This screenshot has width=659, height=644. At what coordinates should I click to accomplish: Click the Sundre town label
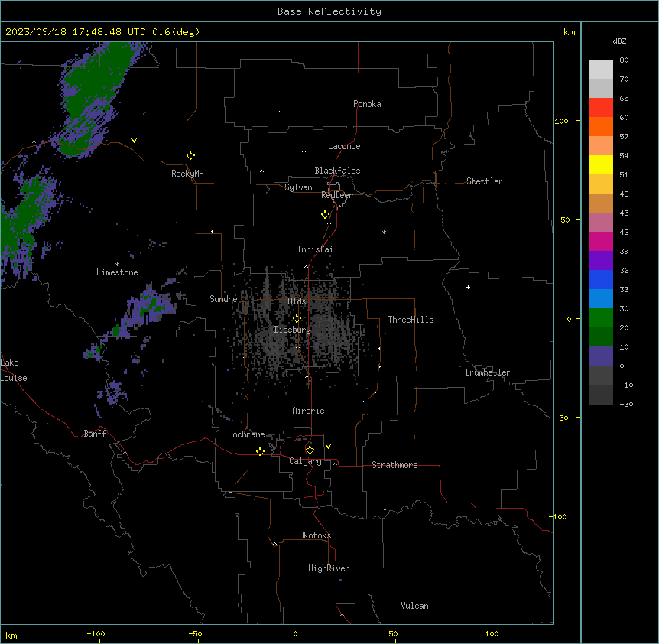[x=223, y=299]
